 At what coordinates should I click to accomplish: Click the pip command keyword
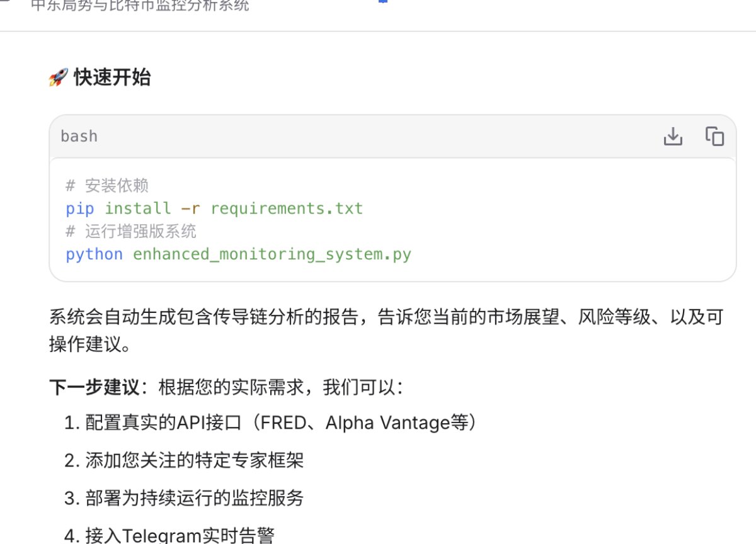click(x=79, y=208)
